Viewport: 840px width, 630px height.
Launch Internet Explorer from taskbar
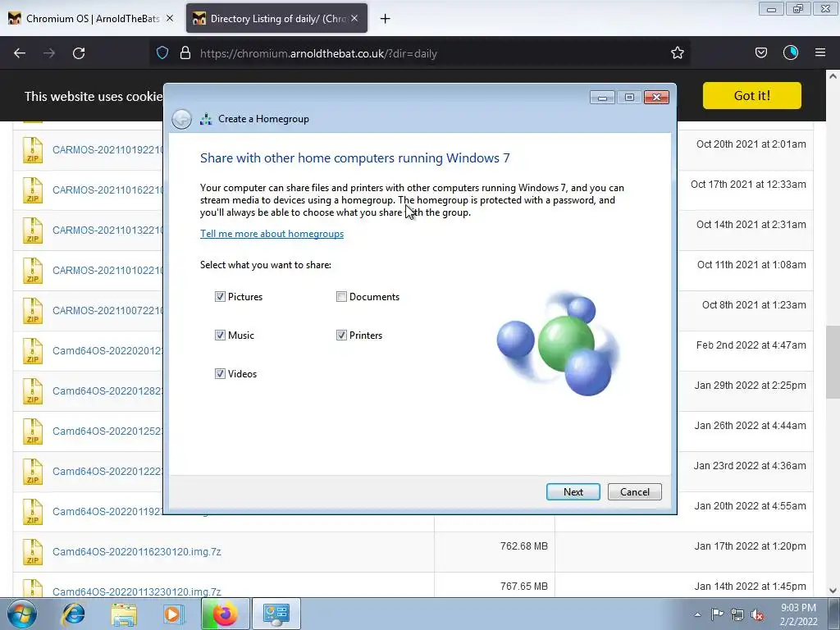[73, 614]
